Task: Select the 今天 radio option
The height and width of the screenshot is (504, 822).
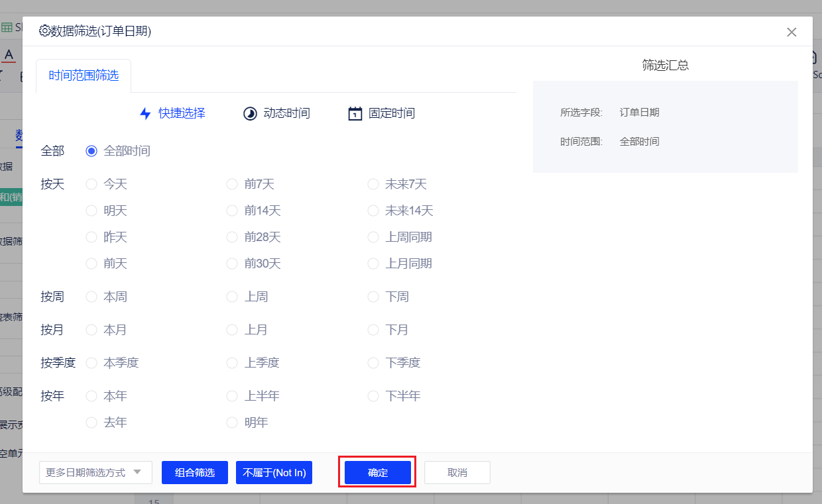Action: point(91,184)
